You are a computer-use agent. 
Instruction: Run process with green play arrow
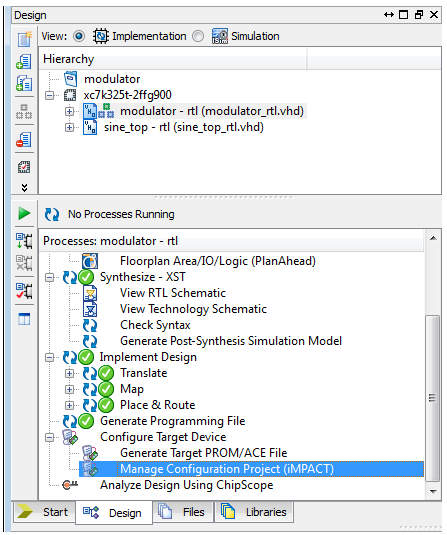[24, 214]
